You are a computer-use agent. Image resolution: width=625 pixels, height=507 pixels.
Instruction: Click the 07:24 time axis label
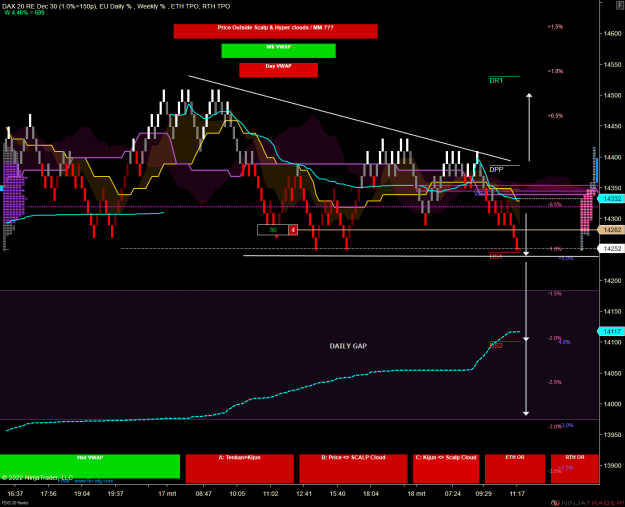click(452, 494)
